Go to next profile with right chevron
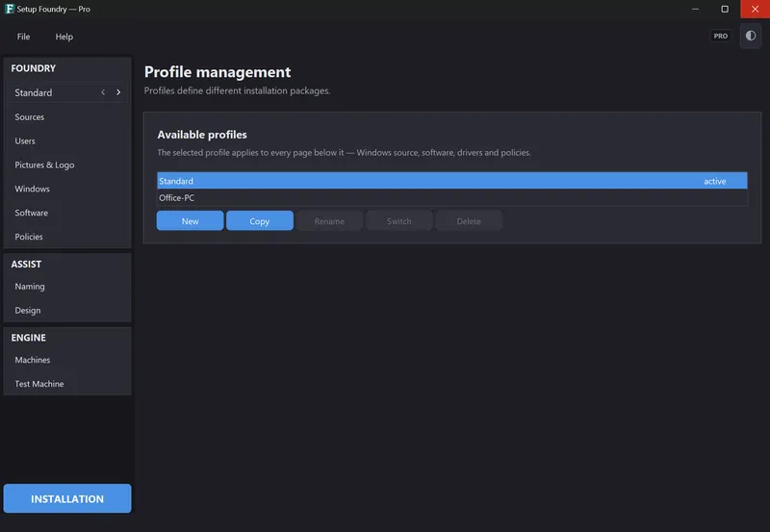This screenshot has height=532, width=770. [118, 92]
